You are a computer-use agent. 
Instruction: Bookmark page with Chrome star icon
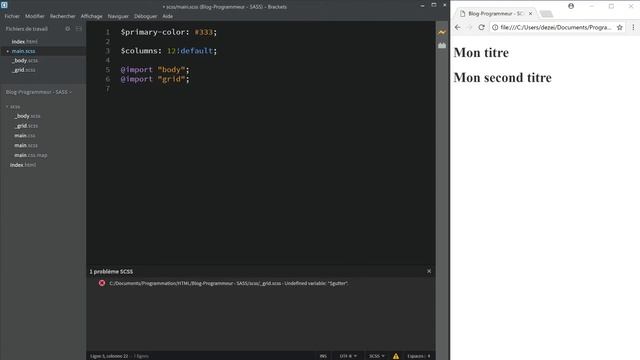620,27
